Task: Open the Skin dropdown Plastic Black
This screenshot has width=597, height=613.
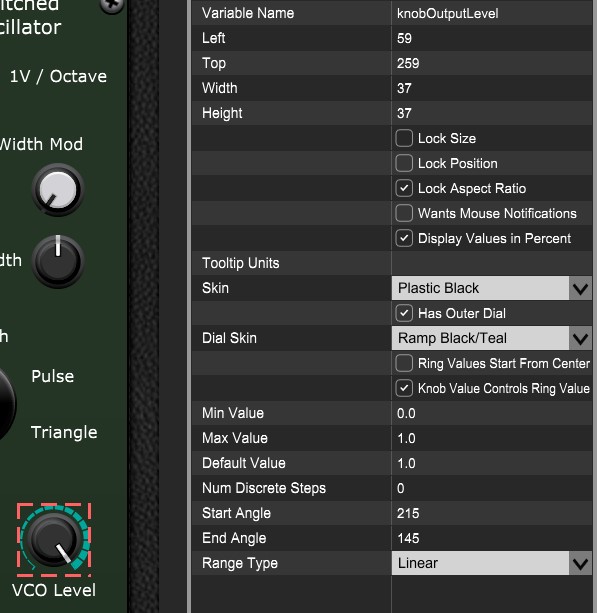Action: pos(491,288)
